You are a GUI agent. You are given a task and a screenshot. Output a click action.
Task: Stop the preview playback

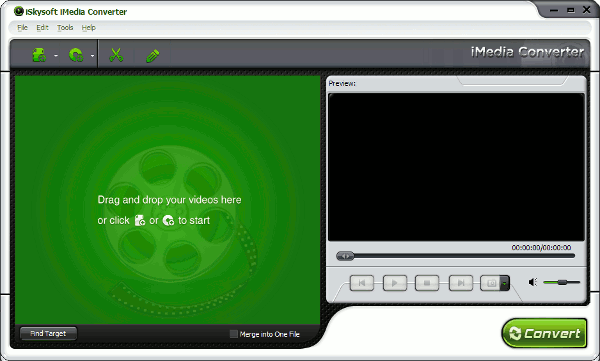tap(427, 283)
